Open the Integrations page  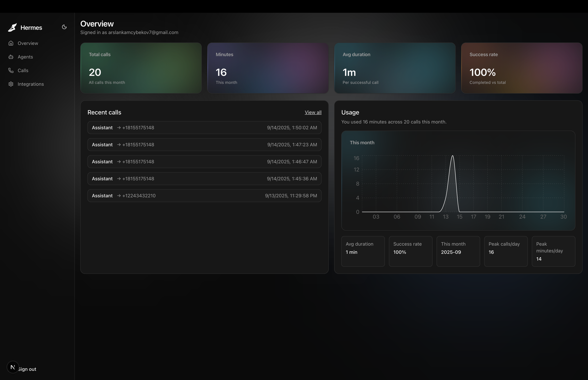(31, 84)
